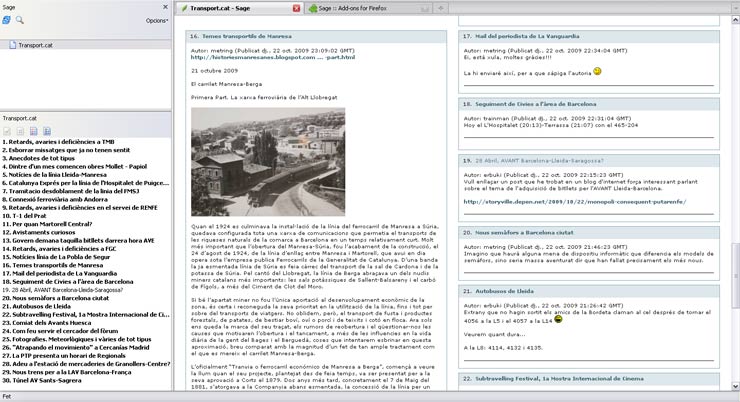Open article heading 16 Temes transportils de Manresa
740x402 pixels.
pyautogui.click(x=247, y=36)
